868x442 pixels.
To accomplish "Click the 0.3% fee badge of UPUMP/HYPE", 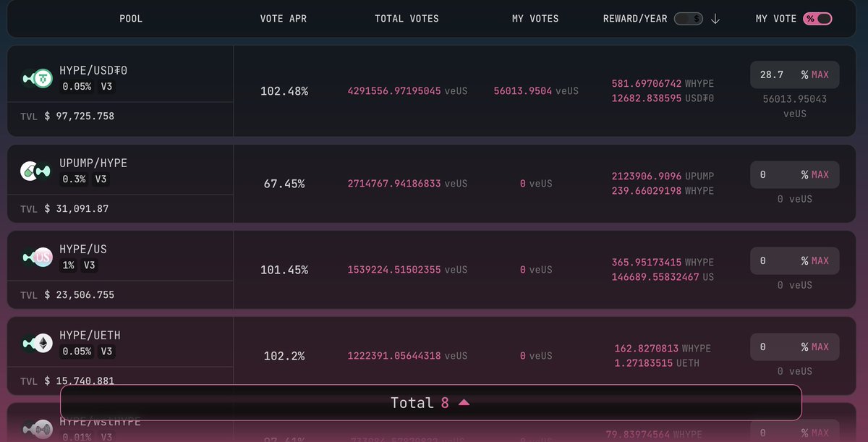I will pyautogui.click(x=74, y=179).
